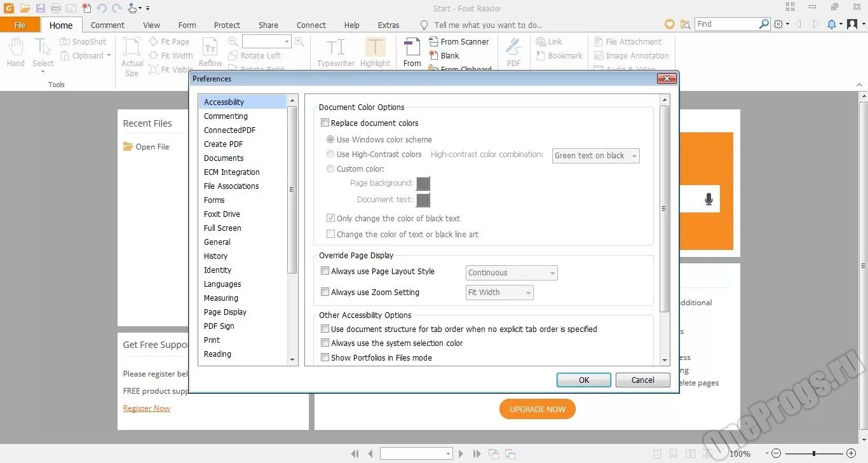Click the folder search icon beside Find
868x463 pixels.
tap(685, 24)
